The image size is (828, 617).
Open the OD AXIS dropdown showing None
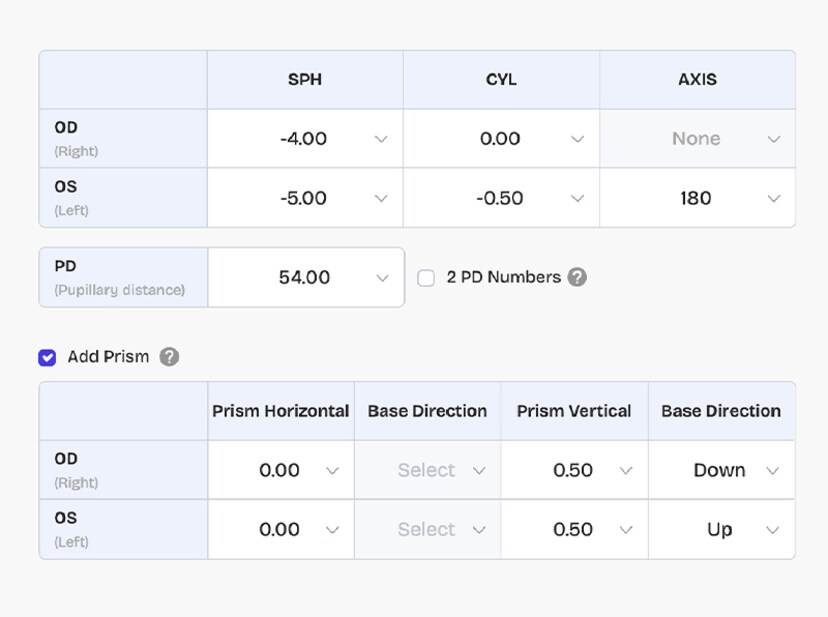697,139
